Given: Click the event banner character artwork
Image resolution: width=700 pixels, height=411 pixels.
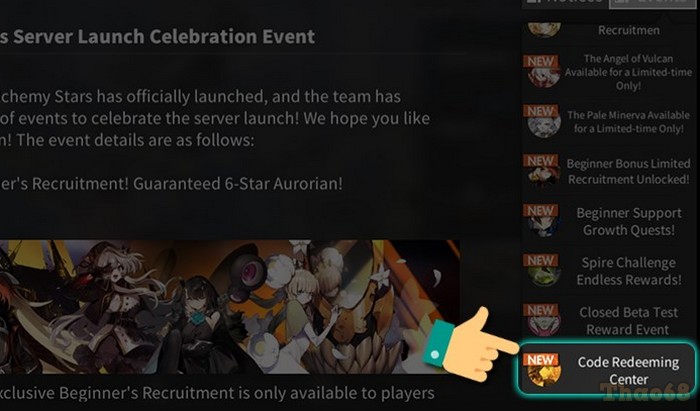Looking at the screenshot, I should click(229, 307).
